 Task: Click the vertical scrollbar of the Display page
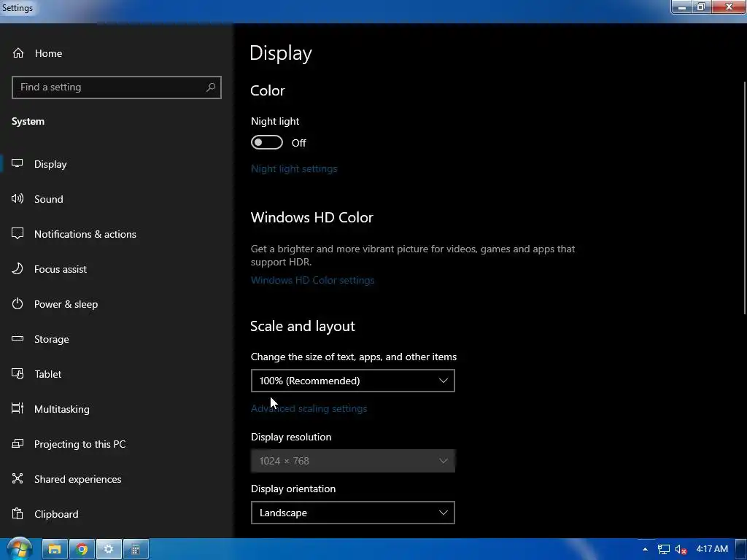click(x=744, y=198)
